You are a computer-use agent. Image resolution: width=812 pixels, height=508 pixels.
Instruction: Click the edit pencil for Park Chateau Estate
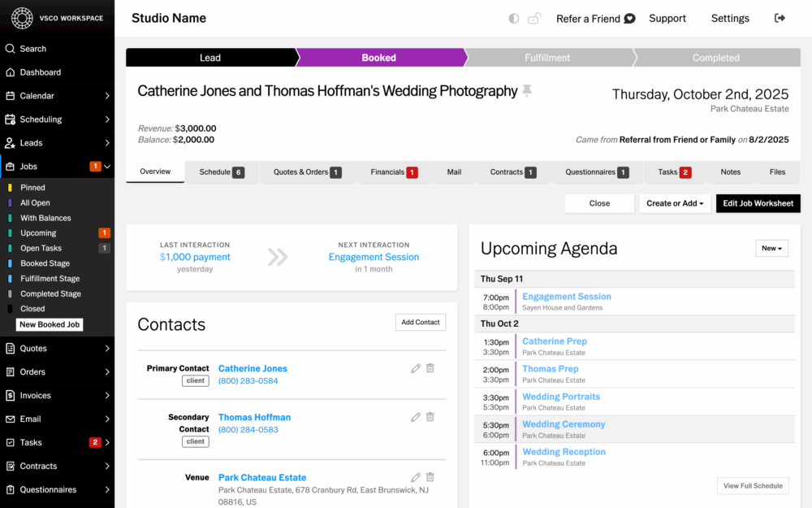click(416, 477)
